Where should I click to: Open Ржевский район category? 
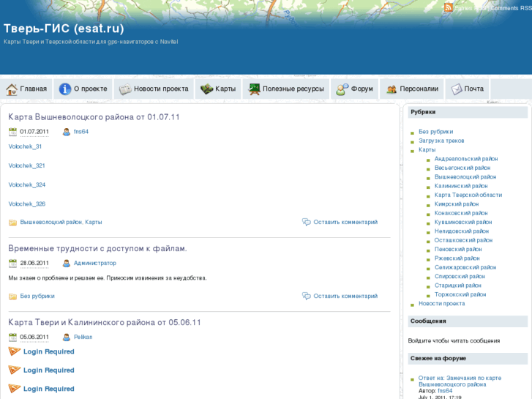pos(457,258)
